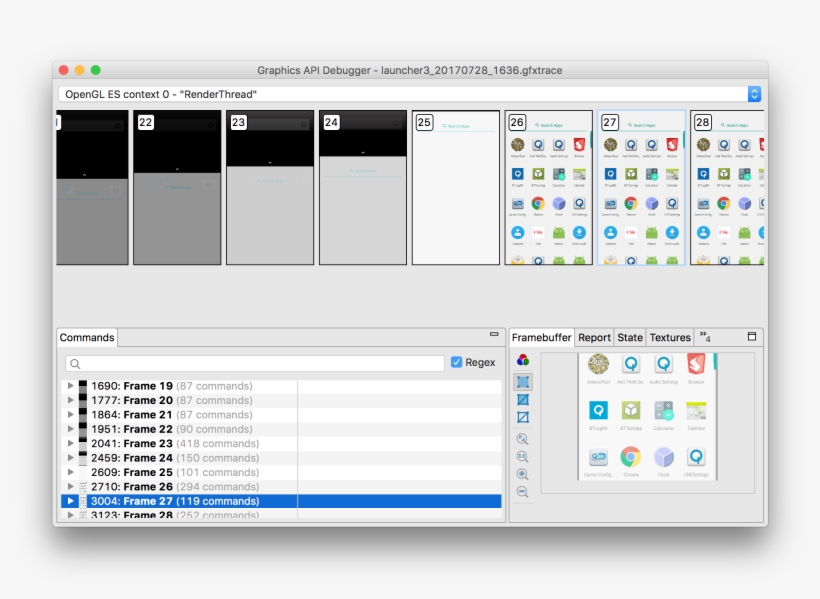
Task: Open the Report tab
Action: (x=595, y=337)
